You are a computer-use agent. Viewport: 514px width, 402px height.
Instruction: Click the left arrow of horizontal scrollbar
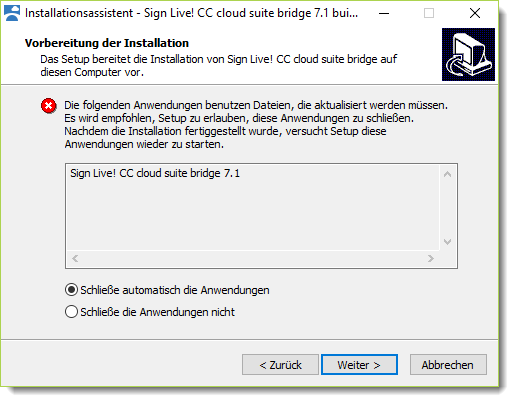tap(75, 259)
